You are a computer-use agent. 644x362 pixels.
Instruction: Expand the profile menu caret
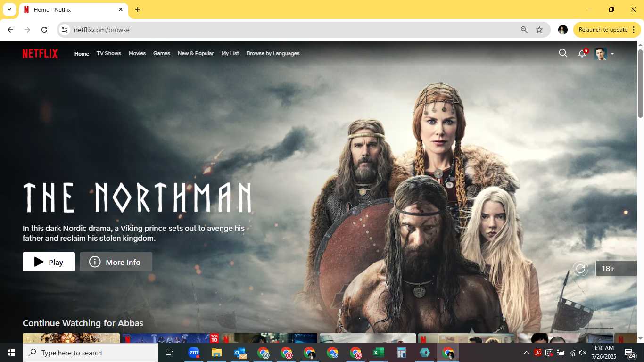pos(612,54)
